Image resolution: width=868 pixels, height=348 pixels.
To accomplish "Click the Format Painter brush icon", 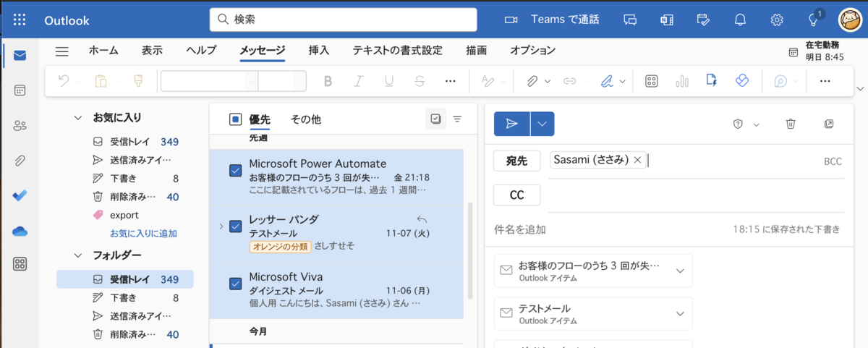I will [x=137, y=81].
